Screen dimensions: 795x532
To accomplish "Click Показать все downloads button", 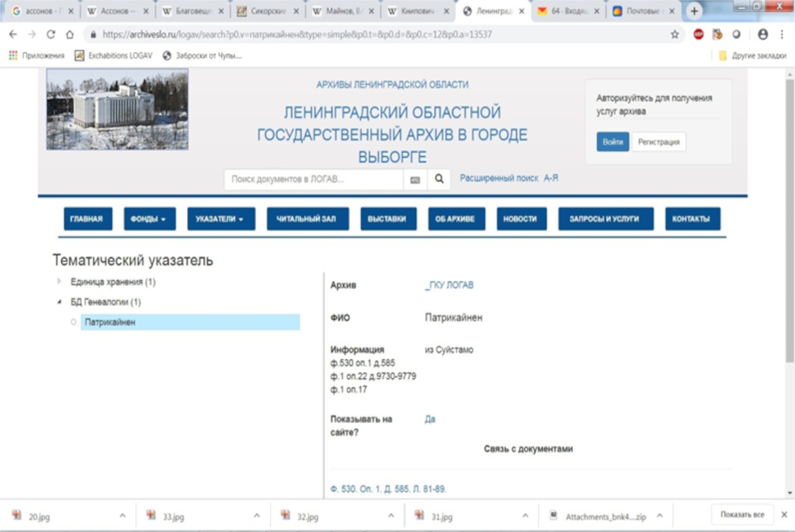I will [x=742, y=515].
